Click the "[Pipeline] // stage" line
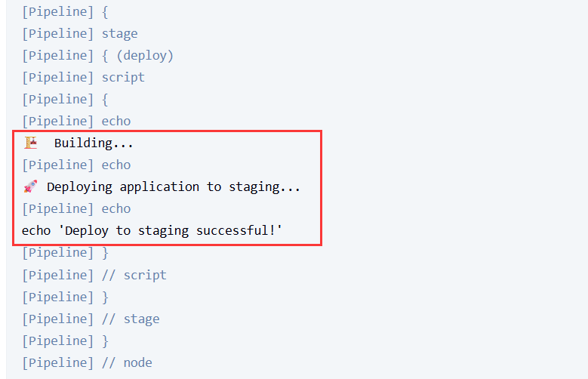 (x=91, y=319)
